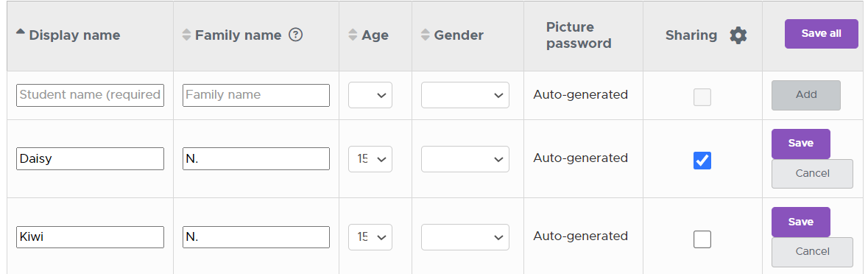Open Age dropdown in new student row
Image resolution: width=868 pixels, height=274 pixels.
coord(370,95)
